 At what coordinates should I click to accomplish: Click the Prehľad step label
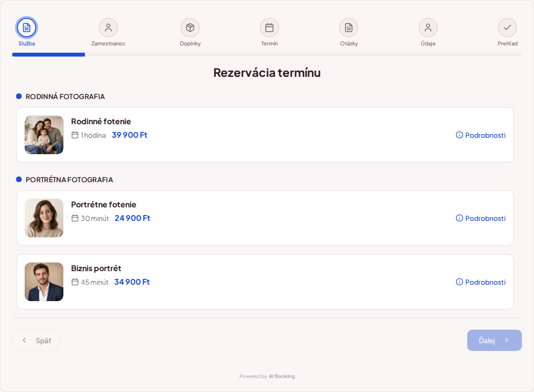507,44
